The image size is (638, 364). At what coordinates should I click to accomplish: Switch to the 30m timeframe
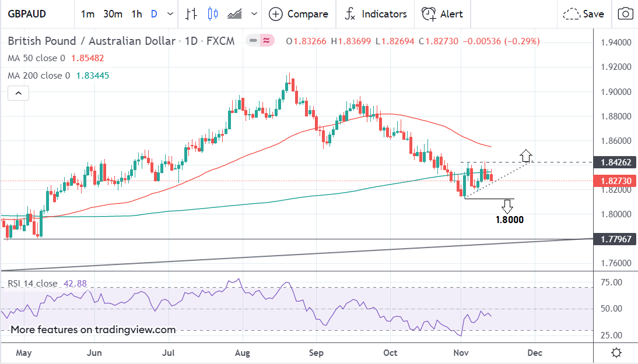point(113,14)
